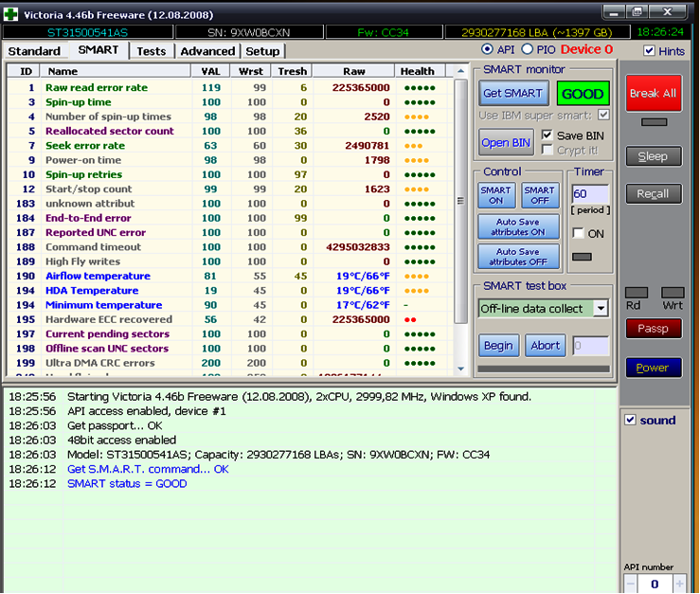The height and width of the screenshot is (594, 700).
Task: Select the PIO access radio button
Action: click(528, 49)
